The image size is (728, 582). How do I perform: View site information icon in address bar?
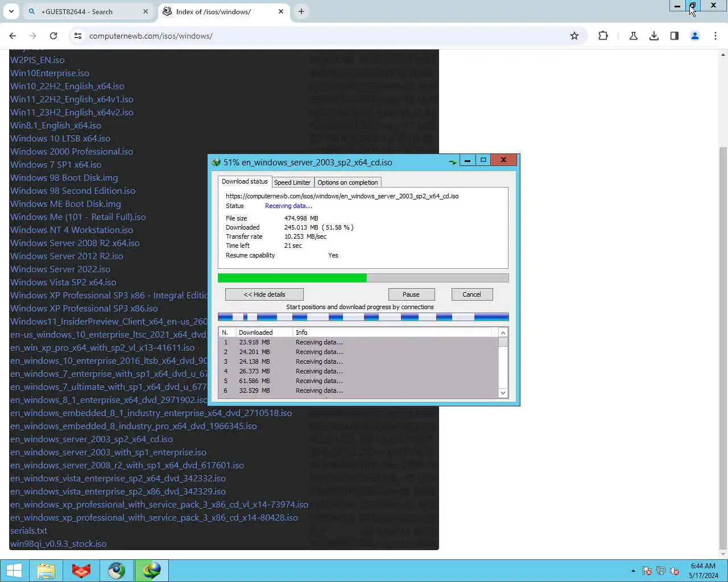[77, 36]
